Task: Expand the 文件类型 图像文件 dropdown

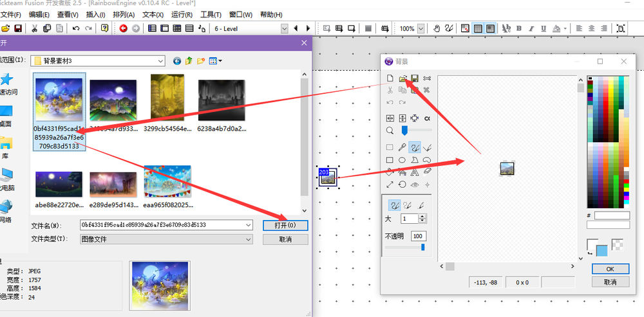Action: coord(249,239)
